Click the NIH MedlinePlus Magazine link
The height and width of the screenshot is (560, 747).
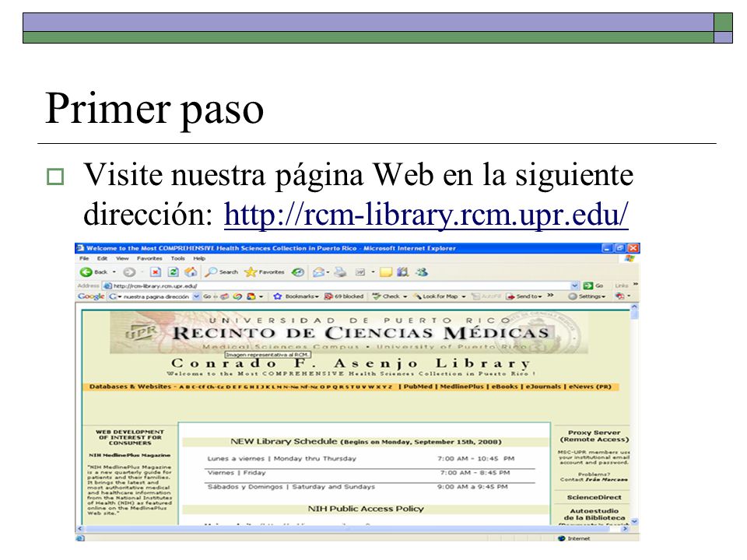[130, 455]
